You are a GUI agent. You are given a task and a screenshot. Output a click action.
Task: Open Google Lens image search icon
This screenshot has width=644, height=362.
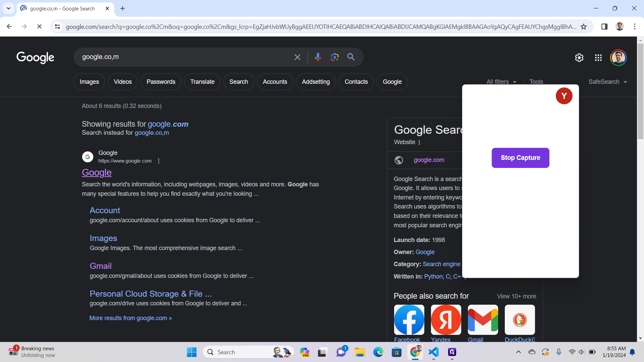334,57
